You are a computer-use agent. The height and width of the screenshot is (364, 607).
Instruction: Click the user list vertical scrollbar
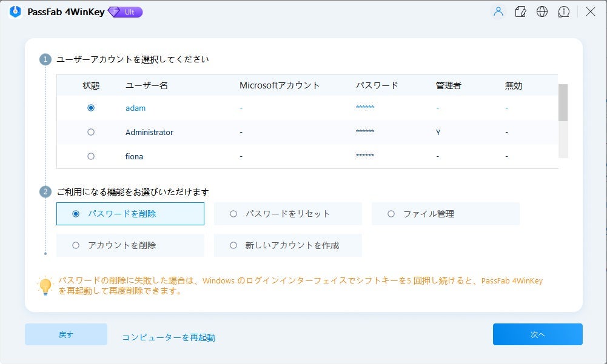point(563,103)
